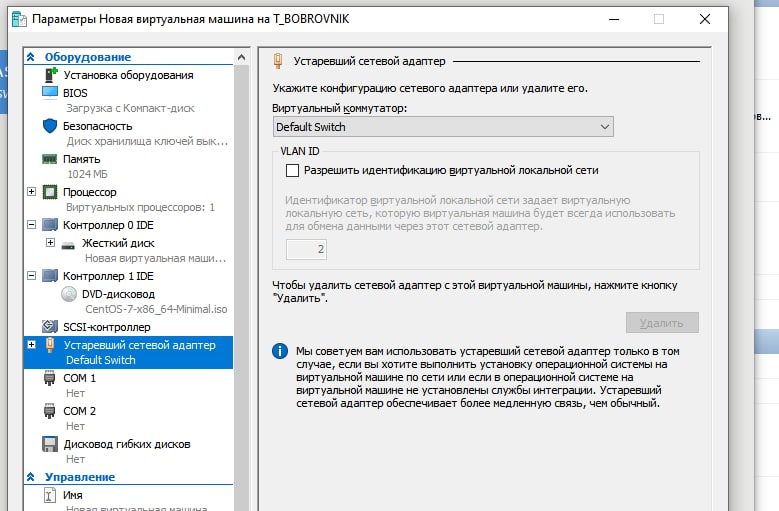Click the DVD disc icon
Image resolution: width=779 pixels, height=511 pixels.
pos(69,294)
